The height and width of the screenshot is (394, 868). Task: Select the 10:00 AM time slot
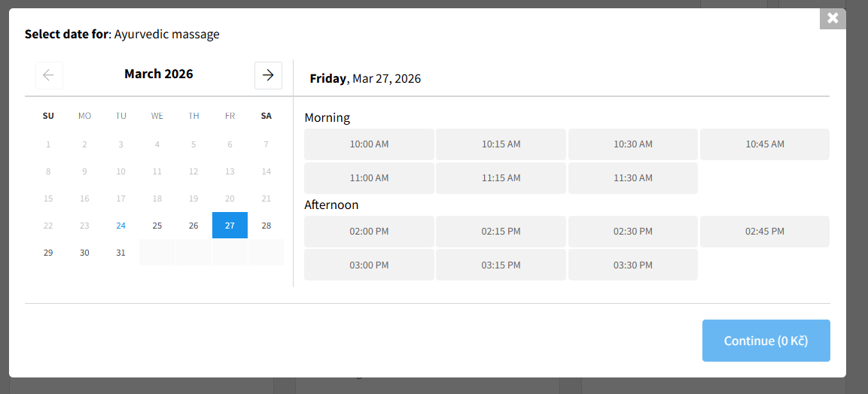tap(369, 144)
